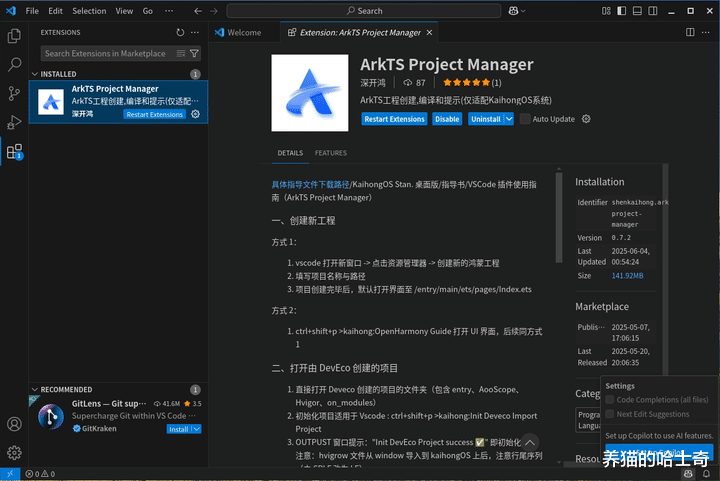Open the File menu
Image resolution: width=720 pixels, height=481 pixels.
(x=32, y=11)
